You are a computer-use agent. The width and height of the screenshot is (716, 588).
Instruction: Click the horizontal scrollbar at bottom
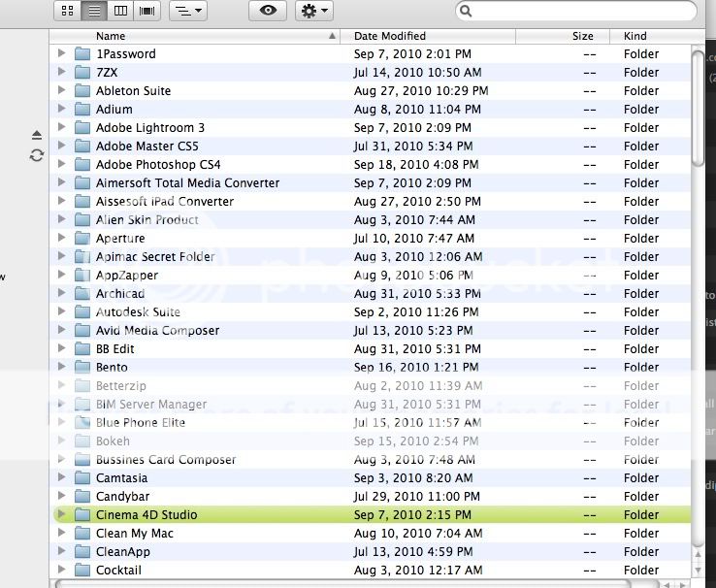(342, 584)
